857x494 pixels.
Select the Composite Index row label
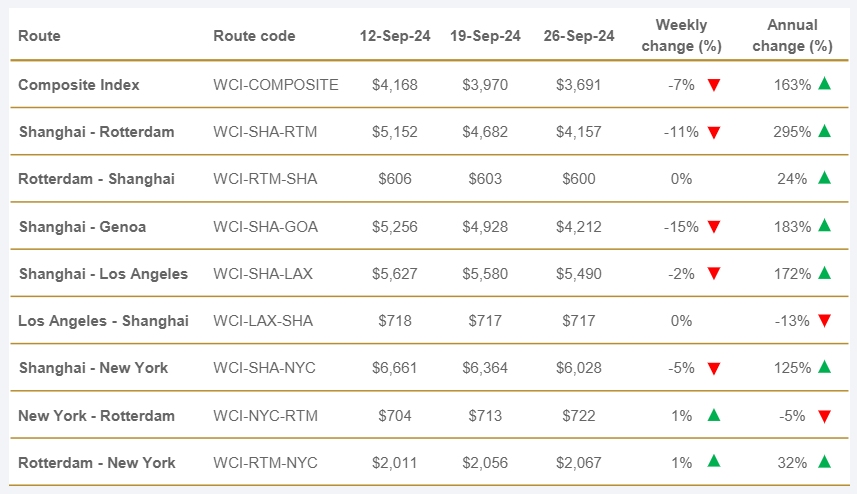click(x=79, y=85)
